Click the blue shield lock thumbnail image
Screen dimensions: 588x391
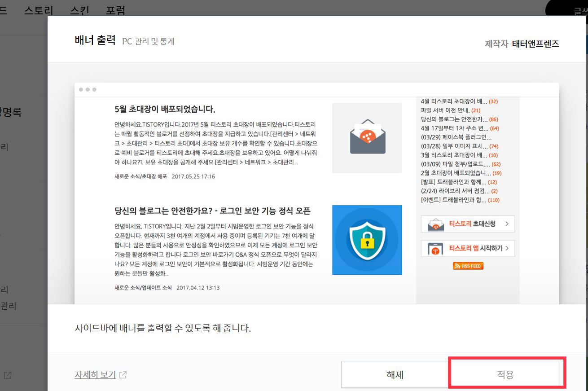pos(367,240)
